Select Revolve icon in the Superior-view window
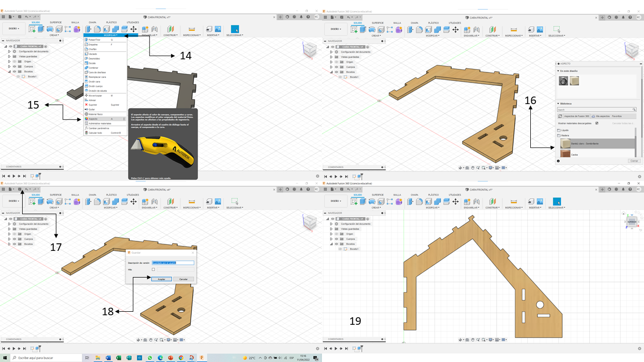Viewport: 644px width, 362px height. 372,202
